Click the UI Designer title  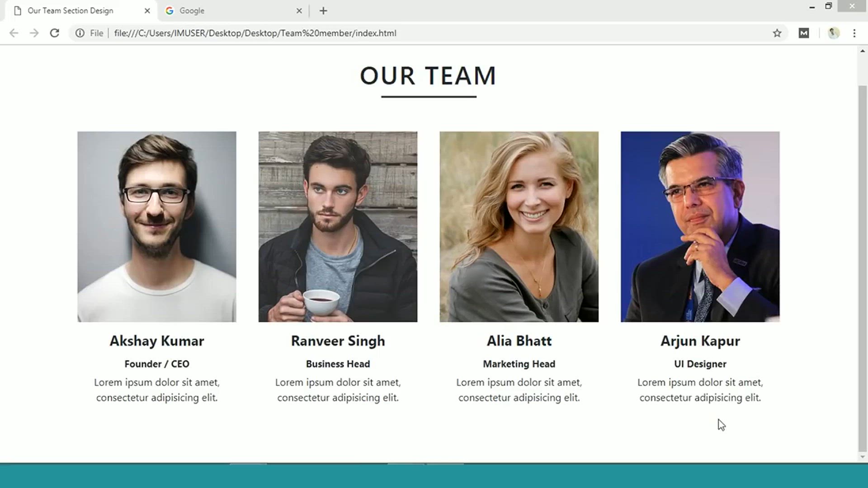point(700,364)
